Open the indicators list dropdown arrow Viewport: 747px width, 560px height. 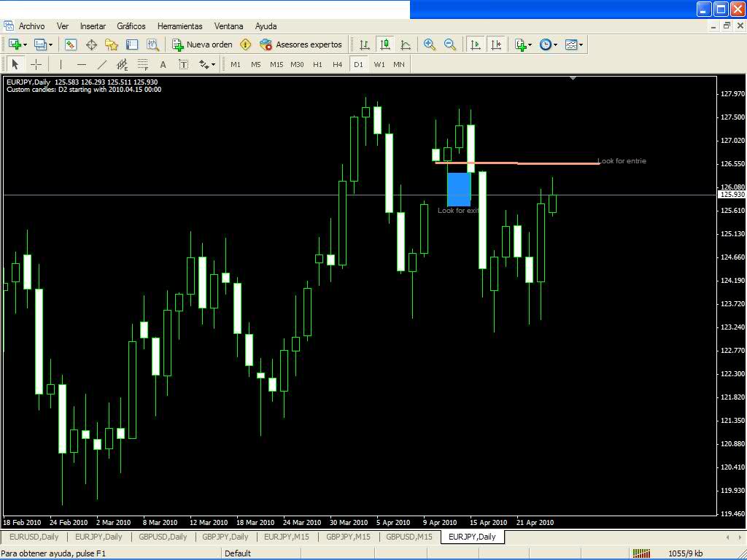pyautogui.click(x=530, y=45)
